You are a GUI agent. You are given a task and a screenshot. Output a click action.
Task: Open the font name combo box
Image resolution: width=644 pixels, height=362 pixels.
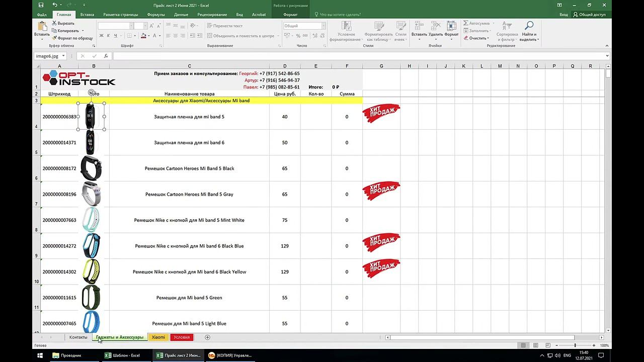click(x=116, y=26)
